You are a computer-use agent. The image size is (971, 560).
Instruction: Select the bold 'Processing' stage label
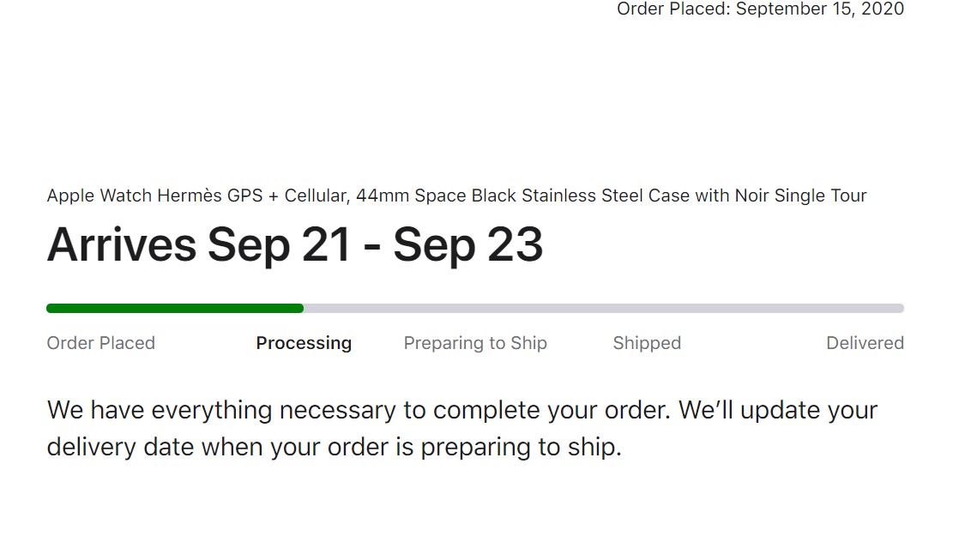(x=304, y=343)
